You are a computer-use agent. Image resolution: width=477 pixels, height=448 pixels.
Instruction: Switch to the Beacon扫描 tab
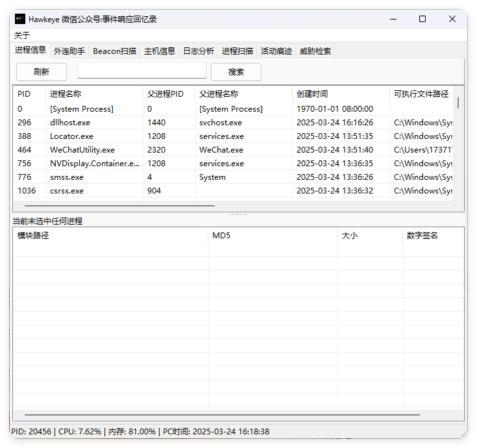point(114,51)
